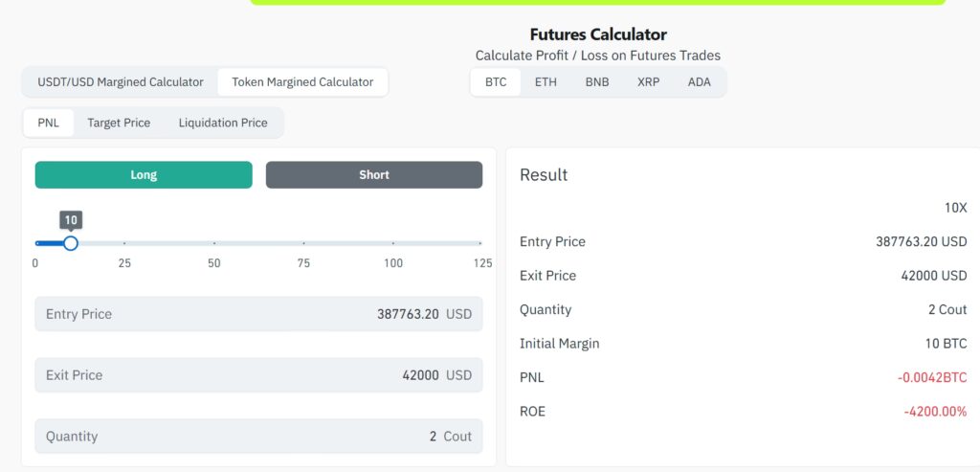This screenshot has height=472, width=980.
Task: Choose BTC as the token
Action: point(496,82)
